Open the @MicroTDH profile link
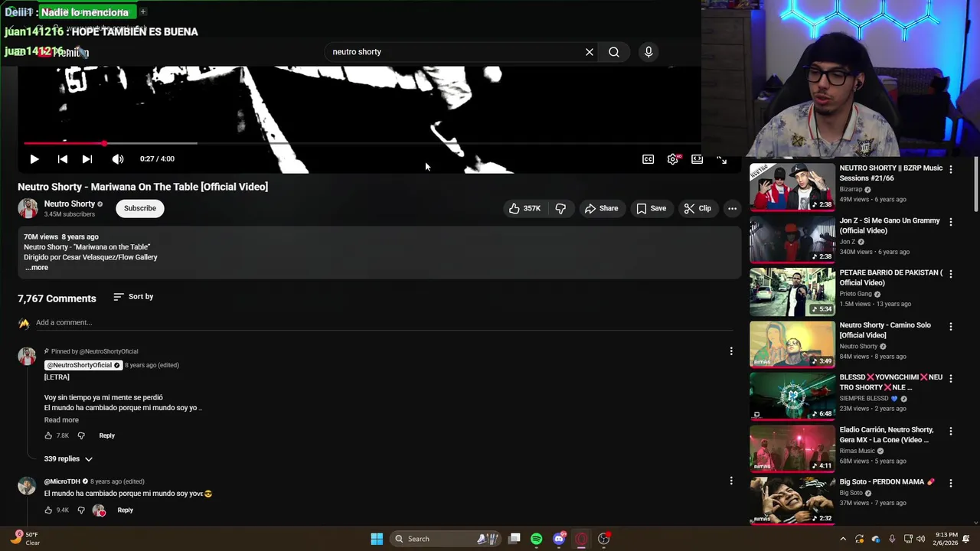The image size is (980, 551). click(62, 481)
